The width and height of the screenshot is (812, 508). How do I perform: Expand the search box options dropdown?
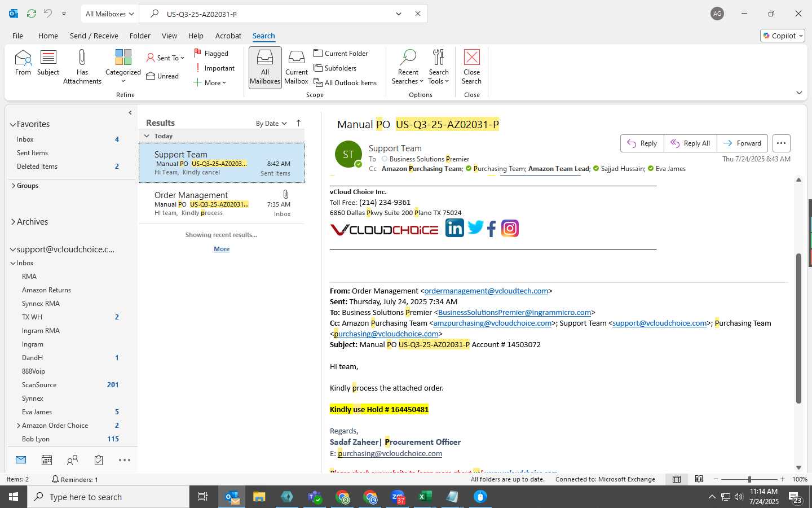399,14
